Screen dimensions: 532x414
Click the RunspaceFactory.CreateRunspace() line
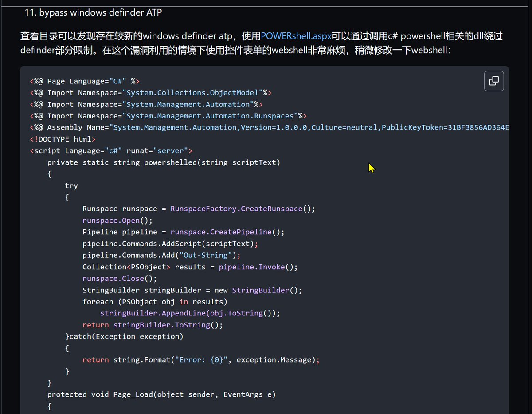click(x=199, y=209)
